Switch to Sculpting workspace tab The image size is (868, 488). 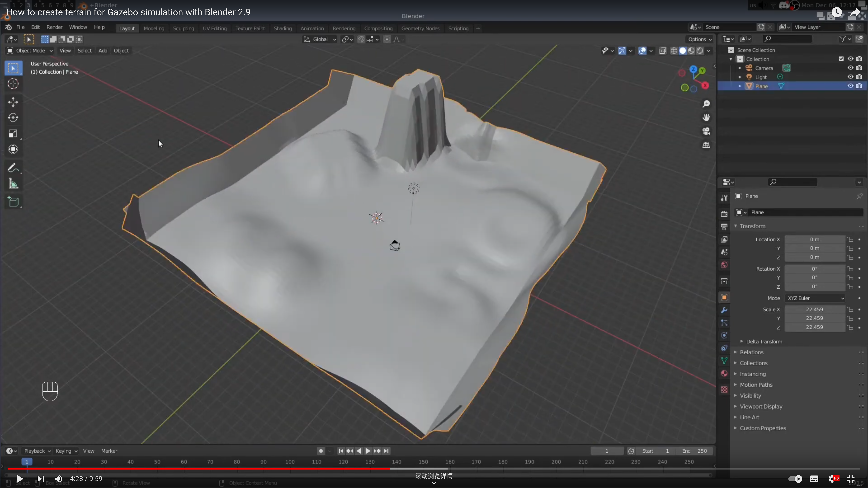click(183, 28)
